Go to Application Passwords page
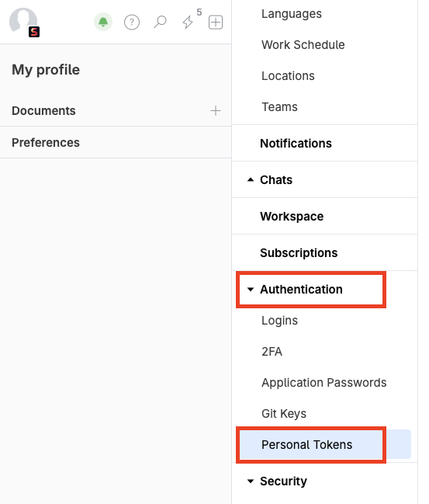This screenshot has height=504, width=429. tap(324, 383)
